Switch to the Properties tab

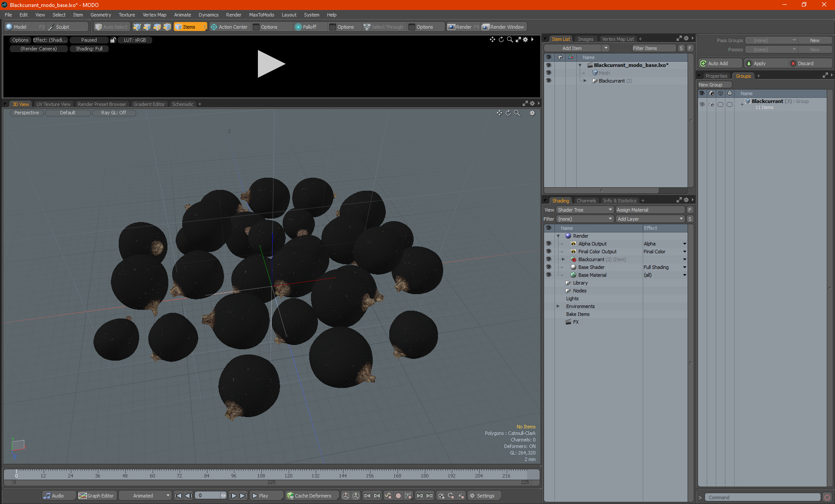[x=716, y=76]
